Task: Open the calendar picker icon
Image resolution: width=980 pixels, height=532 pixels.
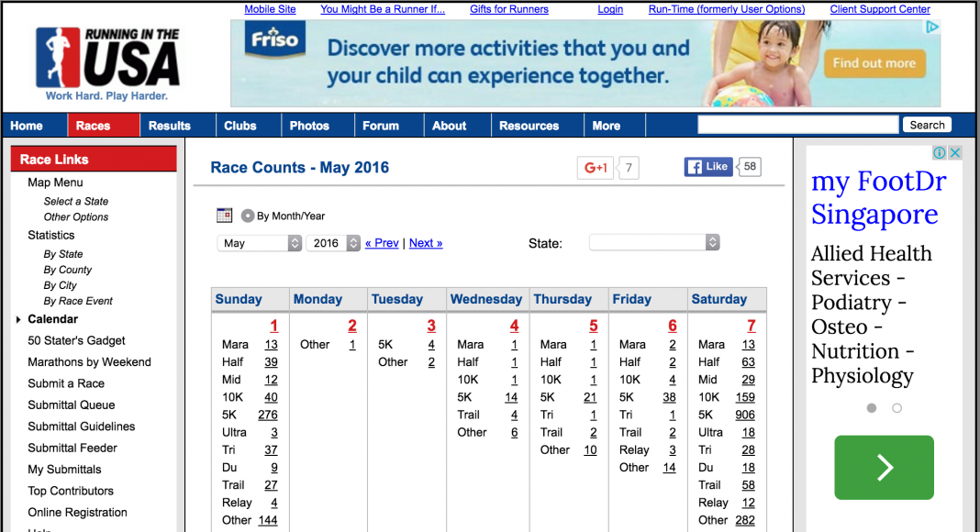Action: [225, 216]
